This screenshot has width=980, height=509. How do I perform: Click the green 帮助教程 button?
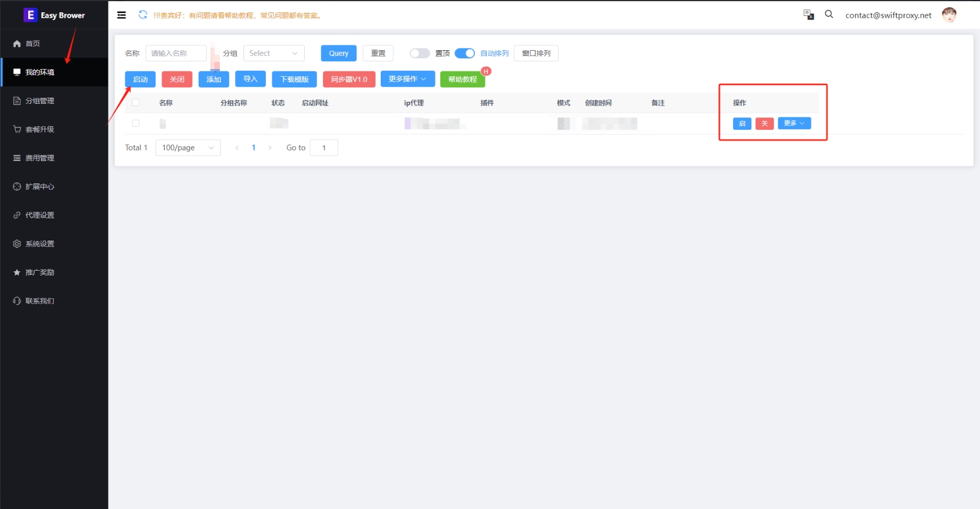462,79
